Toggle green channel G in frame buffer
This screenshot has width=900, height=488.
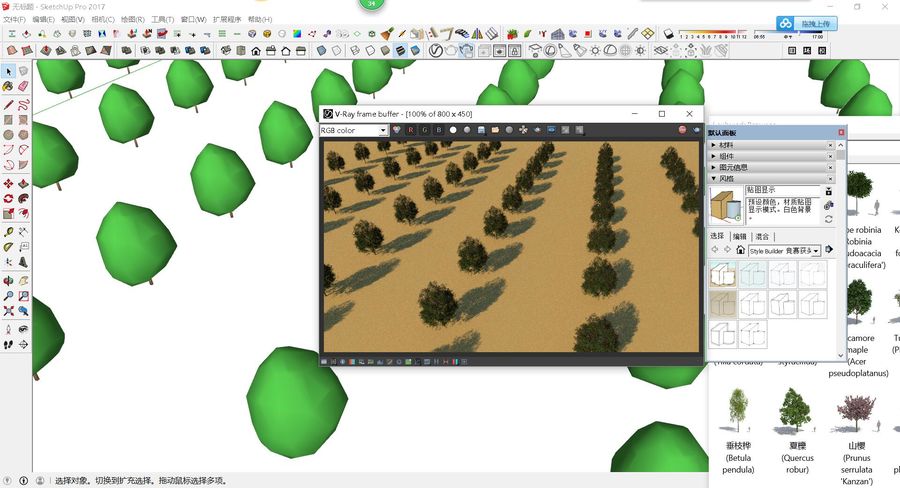point(425,130)
